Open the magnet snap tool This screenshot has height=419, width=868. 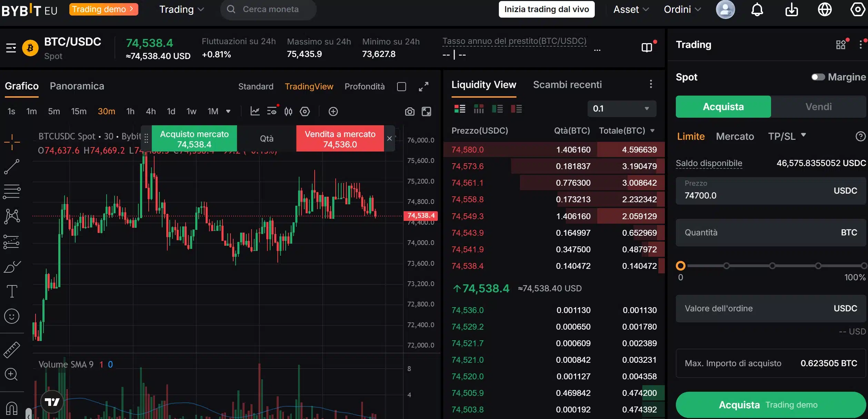click(12, 409)
